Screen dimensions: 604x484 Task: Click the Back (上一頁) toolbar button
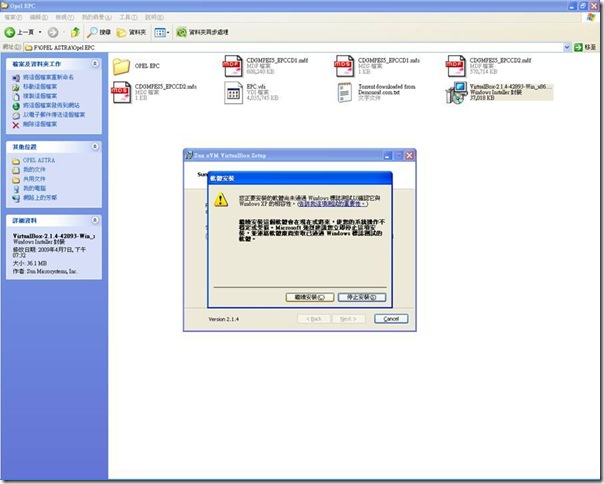[x=19, y=32]
